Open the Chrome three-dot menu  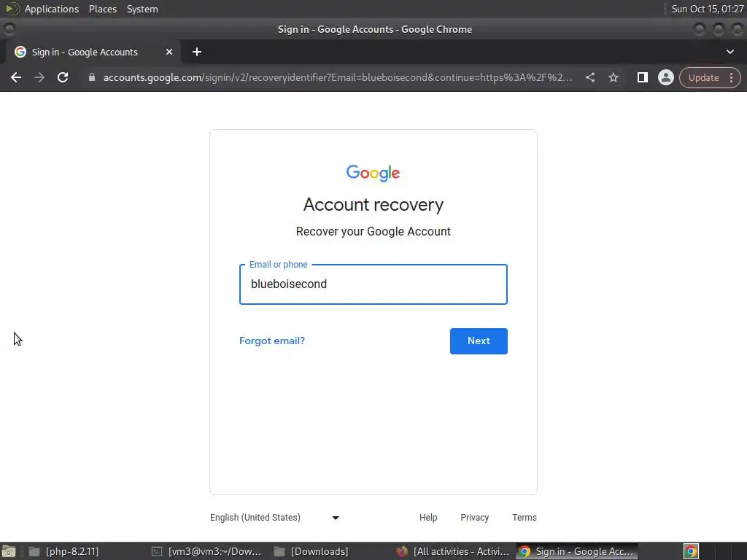pos(731,77)
